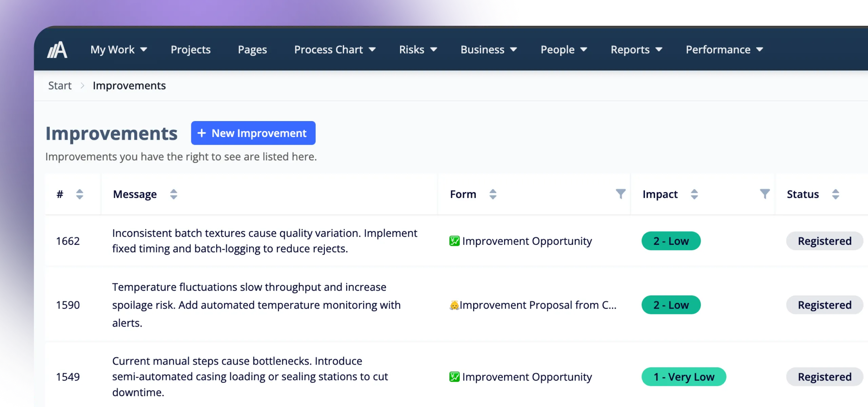This screenshot has height=407, width=868.
Task: Open the Impact column filter
Action: (x=765, y=194)
